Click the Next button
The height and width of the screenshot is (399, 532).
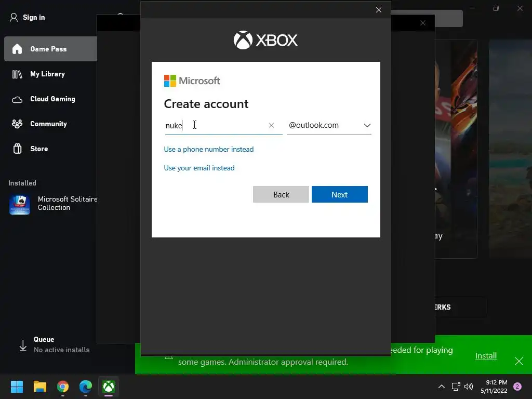tap(340, 194)
